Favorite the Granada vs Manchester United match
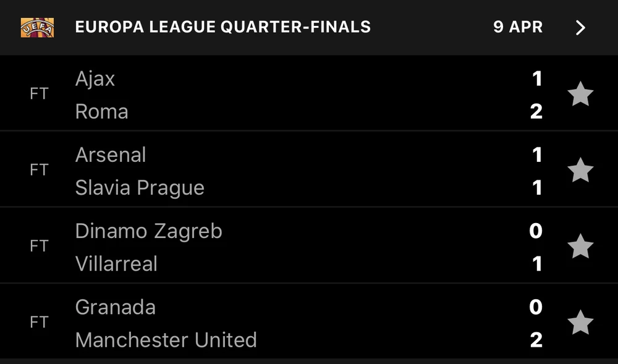The width and height of the screenshot is (618, 364). pyautogui.click(x=580, y=323)
